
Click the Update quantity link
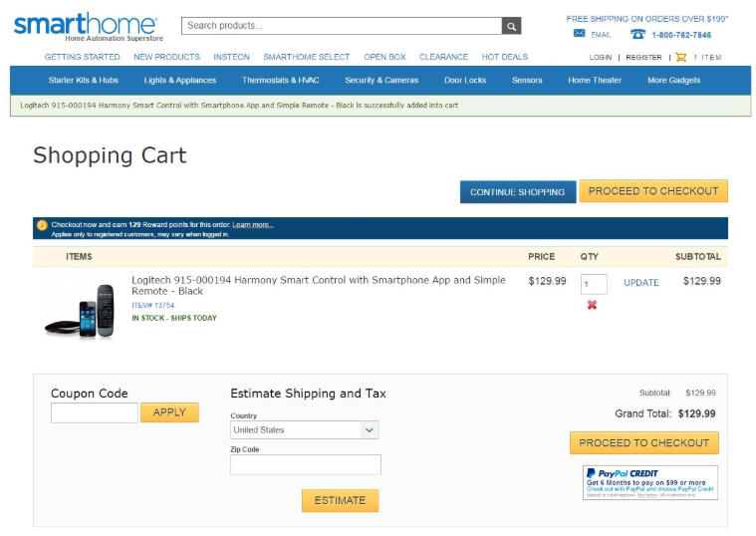(640, 283)
